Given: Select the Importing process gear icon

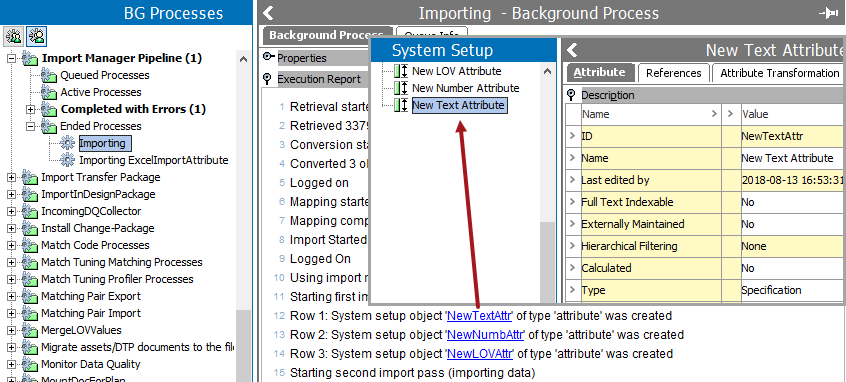Looking at the screenshot, I should [x=68, y=143].
